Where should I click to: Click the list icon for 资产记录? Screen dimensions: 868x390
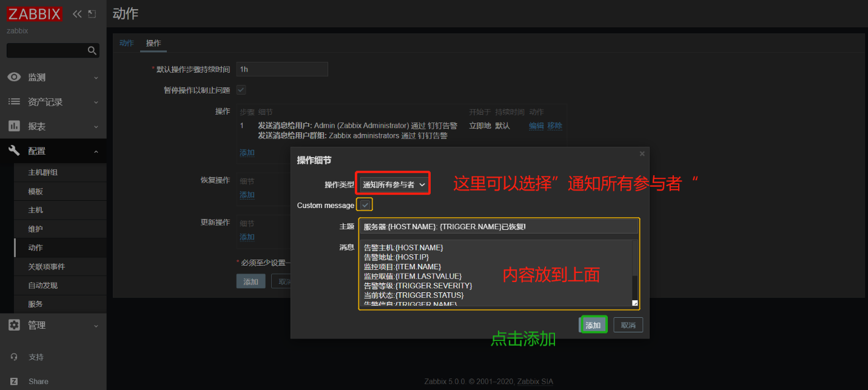(14, 102)
